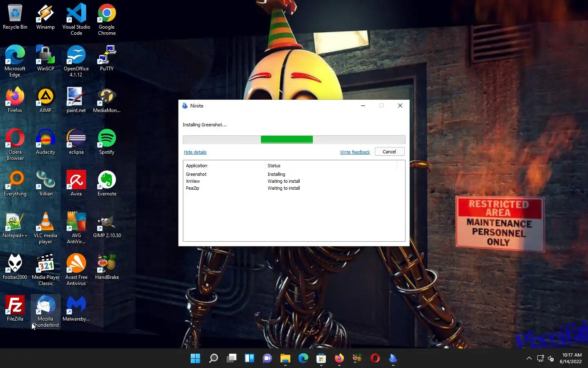Select the VLC media player desktop icon

(x=45, y=228)
